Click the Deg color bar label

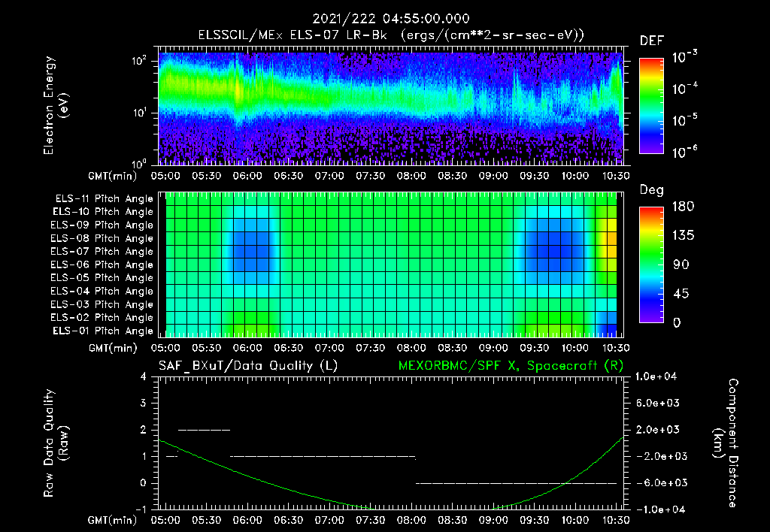point(652,190)
